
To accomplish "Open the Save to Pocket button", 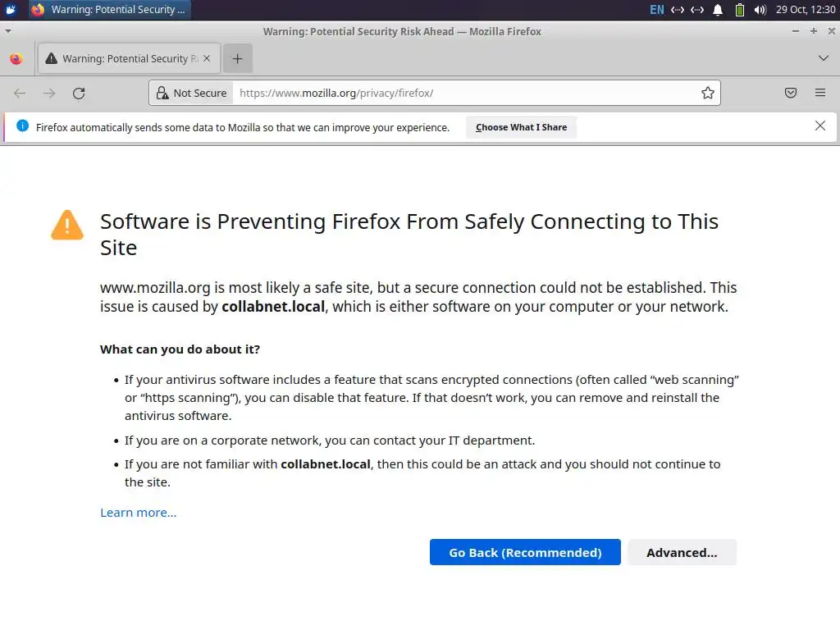I will [791, 93].
